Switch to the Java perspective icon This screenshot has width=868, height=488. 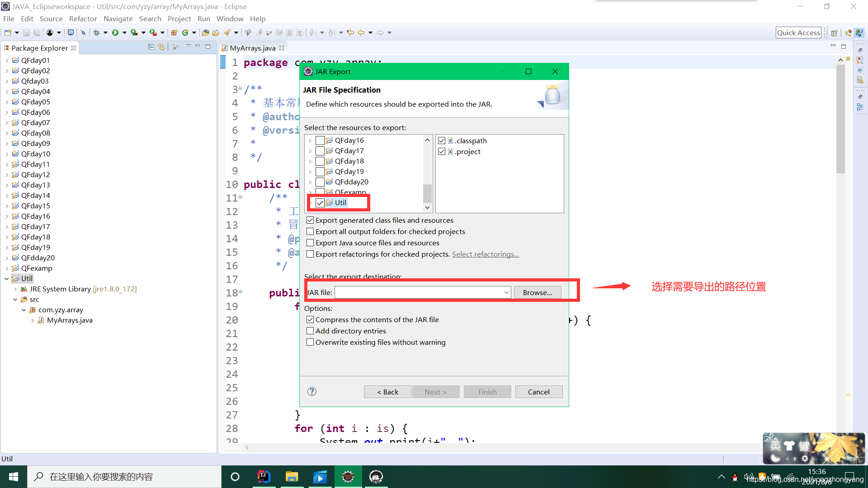click(x=859, y=33)
